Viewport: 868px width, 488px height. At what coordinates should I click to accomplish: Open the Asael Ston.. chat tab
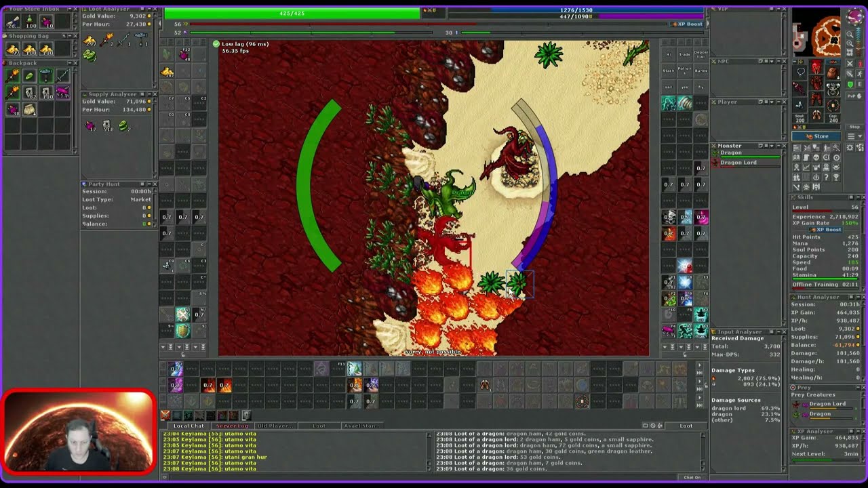coord(361,426)
